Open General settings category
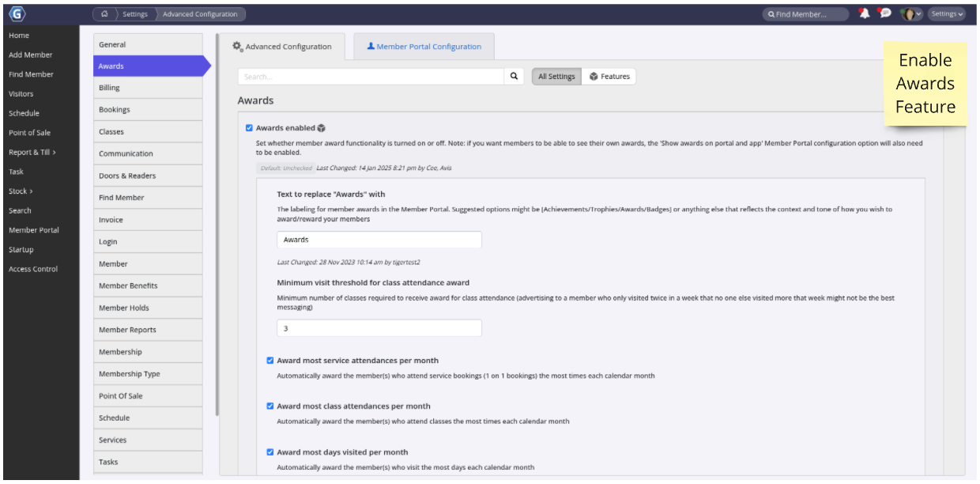The height and width of the screenshot is (484, 980). click(x=148, y=44)
